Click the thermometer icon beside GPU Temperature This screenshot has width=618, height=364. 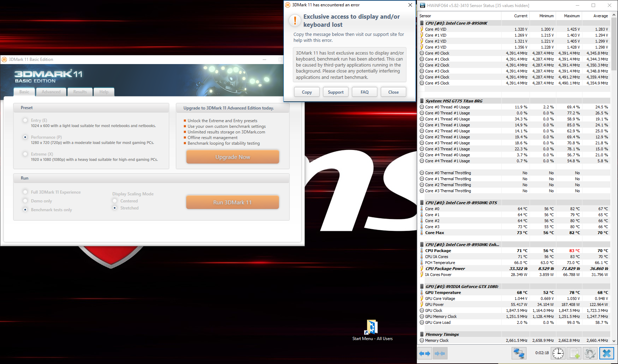click(x=422, y=293)
